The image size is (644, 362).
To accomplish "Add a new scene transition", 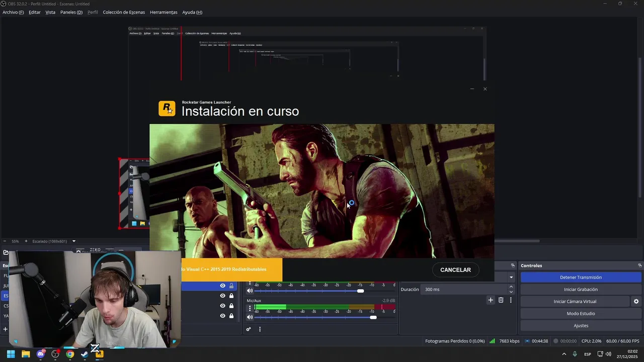I will point(491,300).
